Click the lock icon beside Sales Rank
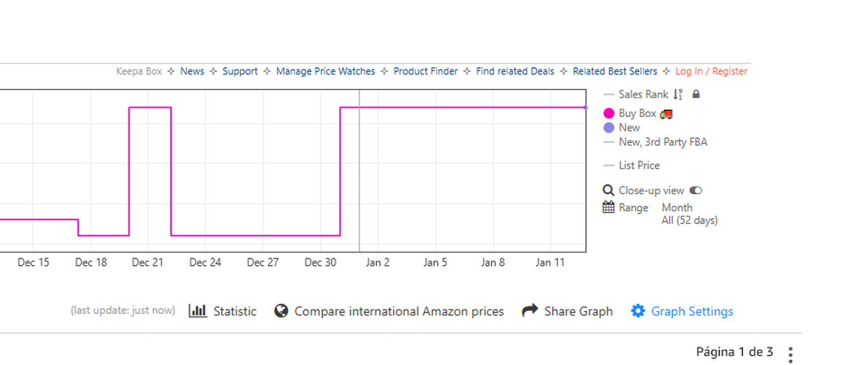Image resolution: width=868 pixels, height=365 pixels. (x=696, y=94)
